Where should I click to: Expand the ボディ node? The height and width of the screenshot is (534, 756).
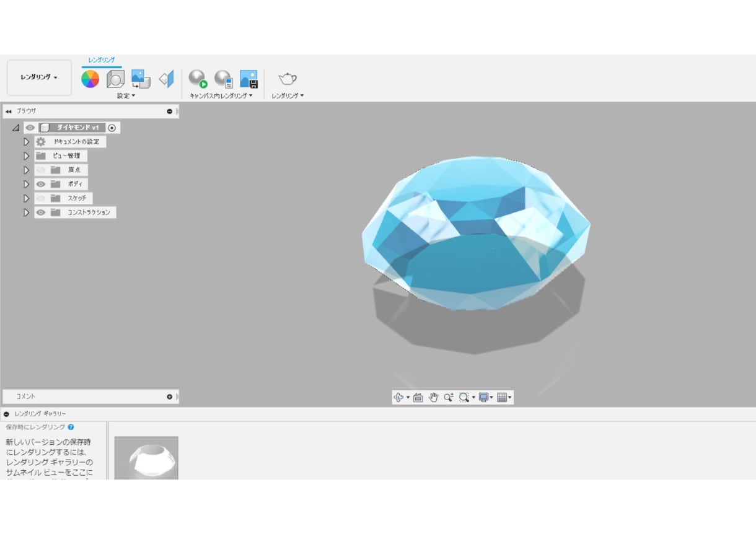pyautogui.click(x=26, y=184)
